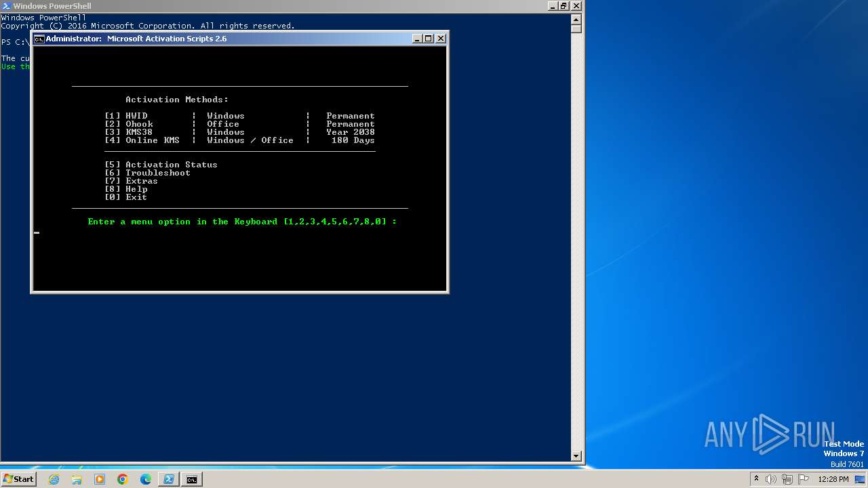Open the network status tray icon
Viewport: 868px width, 488px height.
[x=787, y=479]
